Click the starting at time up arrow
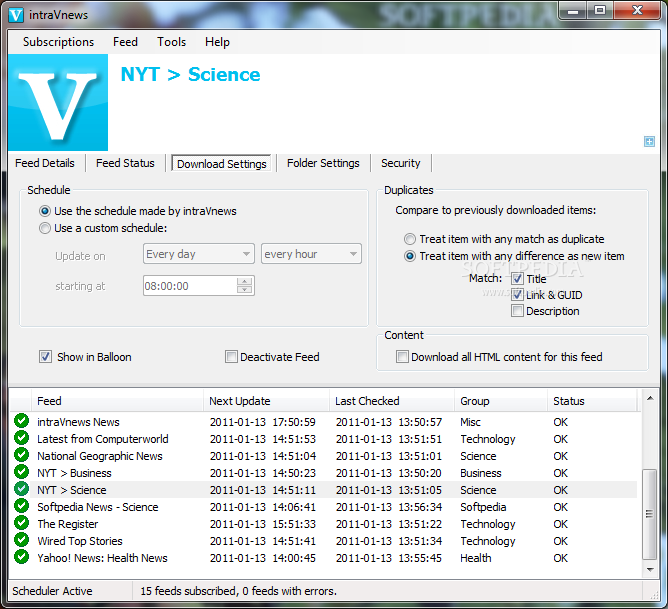 245,281
